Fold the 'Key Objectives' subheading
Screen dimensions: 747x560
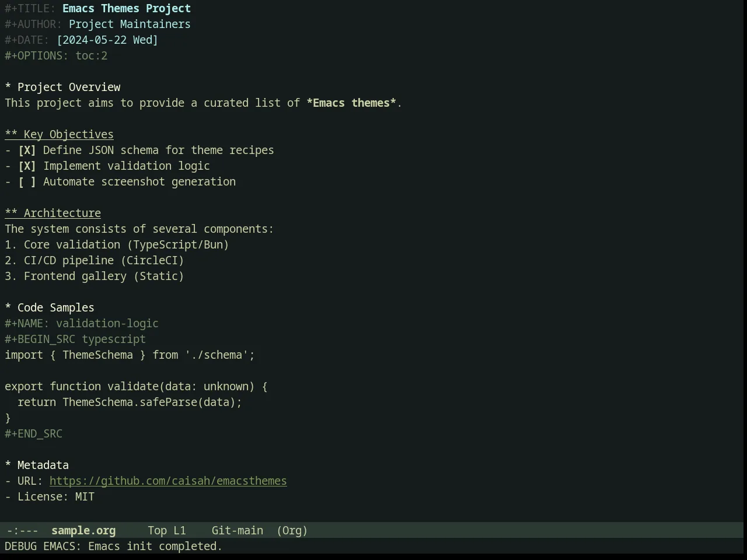tap(59, 135)
